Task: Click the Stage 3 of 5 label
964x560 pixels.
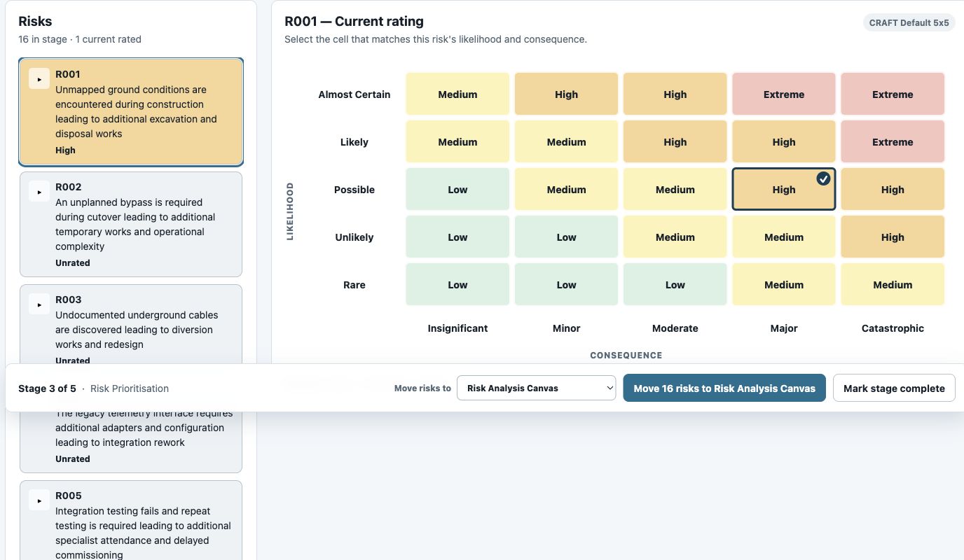Action: [x=47, y=388]
